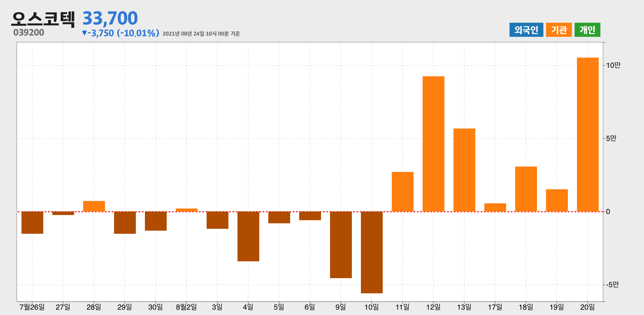This screenshot has width=644, height=315.
Task: Click the 20일 x-axis label
Action: pos(588,307)
